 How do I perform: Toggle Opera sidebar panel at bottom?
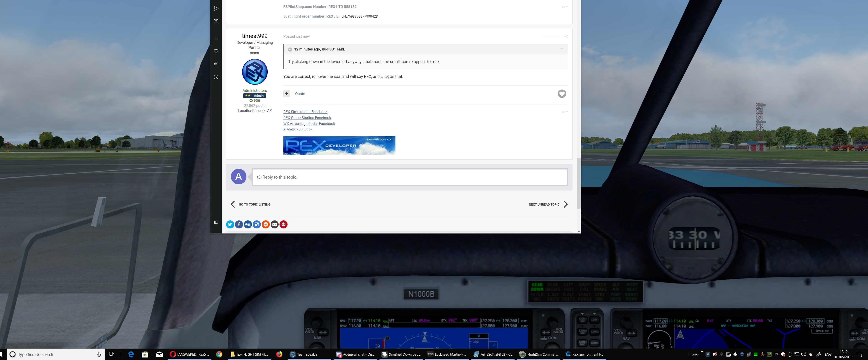[x=216, y=222]
